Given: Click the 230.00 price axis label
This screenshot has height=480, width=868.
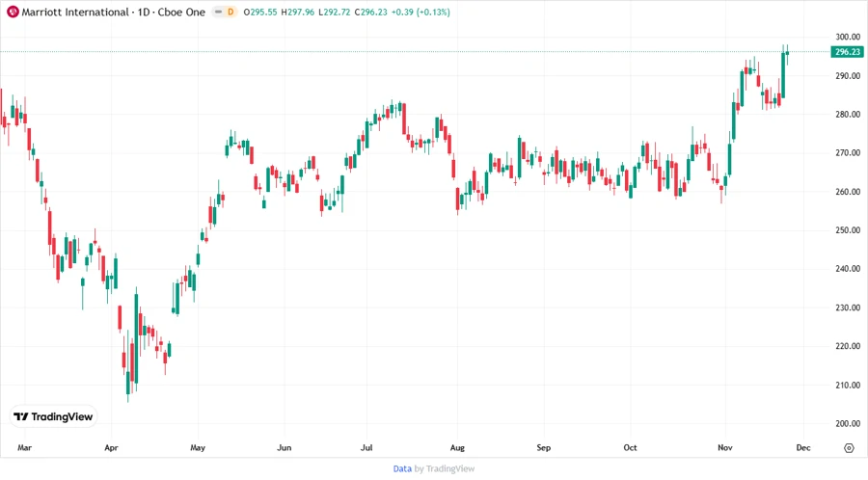Looking at the screenshot, I should [848, 307].
